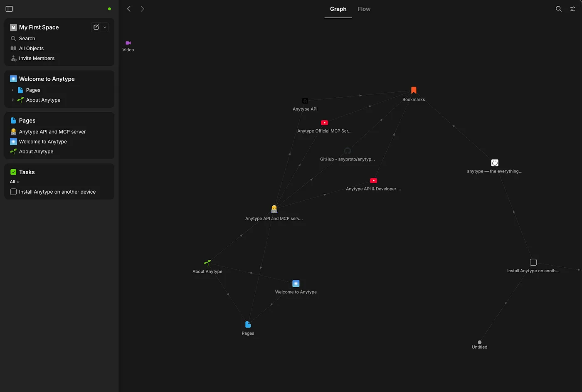Open graph settings sliders icon
Viewport: 582px width, 392px height.
click(x=573, y=9)
